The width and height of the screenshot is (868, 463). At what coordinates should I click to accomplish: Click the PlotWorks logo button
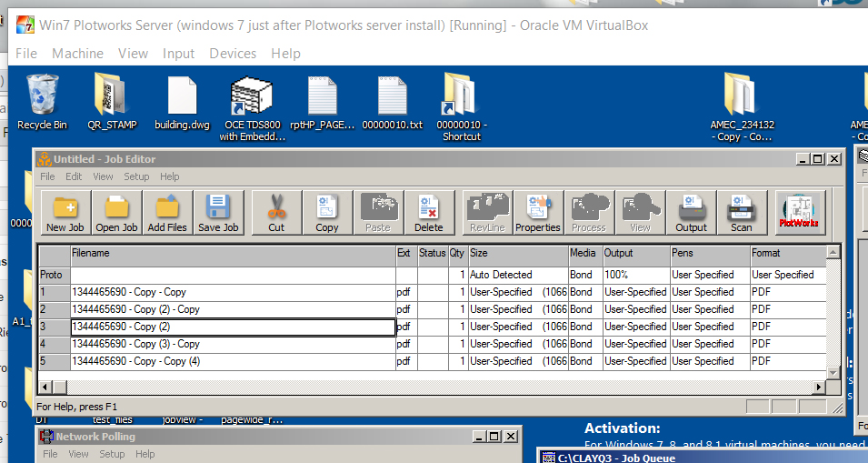(x=800, y=213)
